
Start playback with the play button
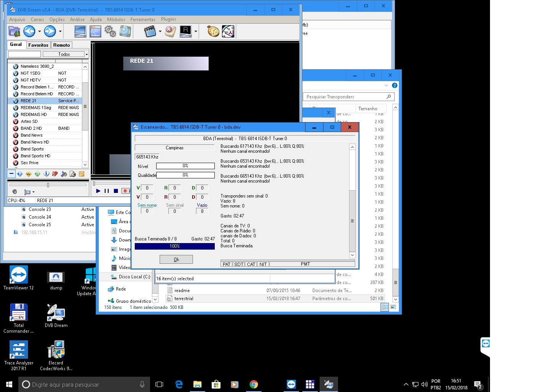click(98, 191)
